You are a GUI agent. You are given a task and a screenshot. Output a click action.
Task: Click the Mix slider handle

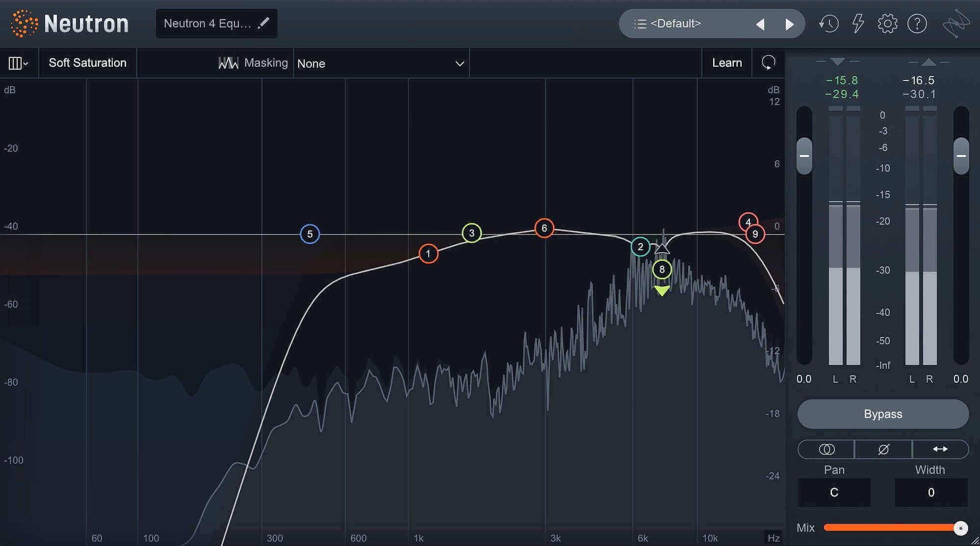[960, 528]
